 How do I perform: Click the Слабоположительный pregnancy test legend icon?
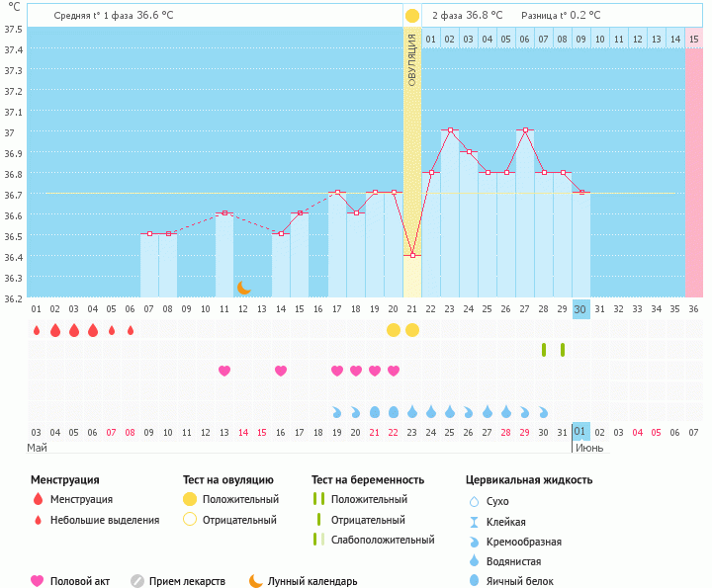[x=316, y=540]
